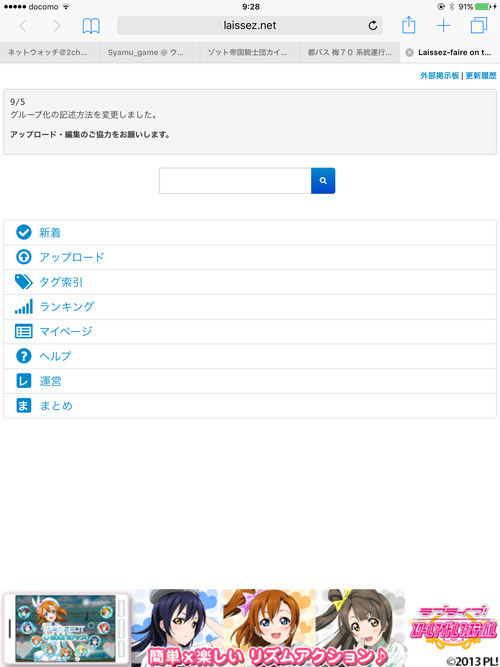Open the 更新履歴 link
Screen dimensions: 500x667
(481, 76)
